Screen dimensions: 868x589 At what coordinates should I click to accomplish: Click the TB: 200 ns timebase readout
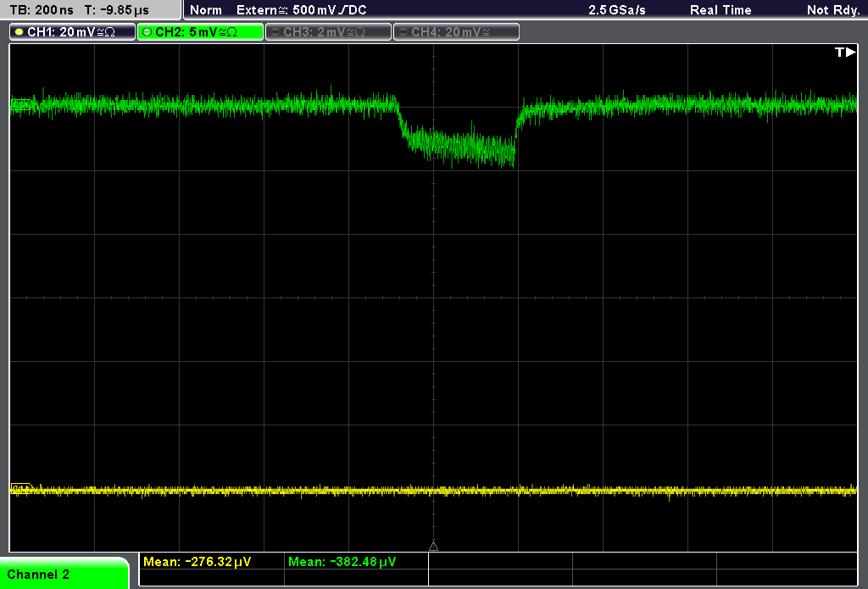point(42,10)
